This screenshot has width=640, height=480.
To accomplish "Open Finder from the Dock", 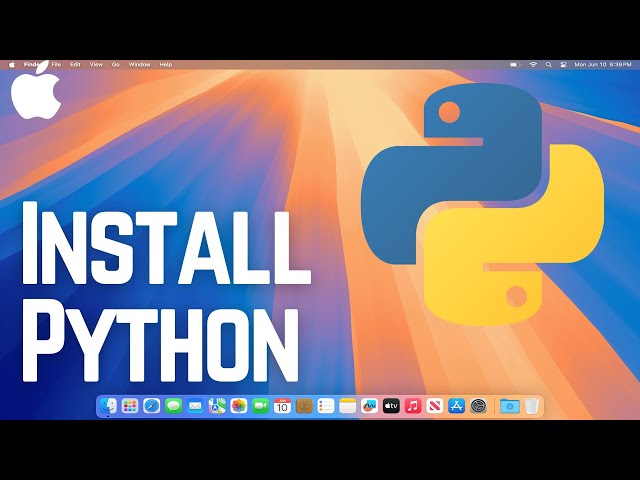I will 108,406.
